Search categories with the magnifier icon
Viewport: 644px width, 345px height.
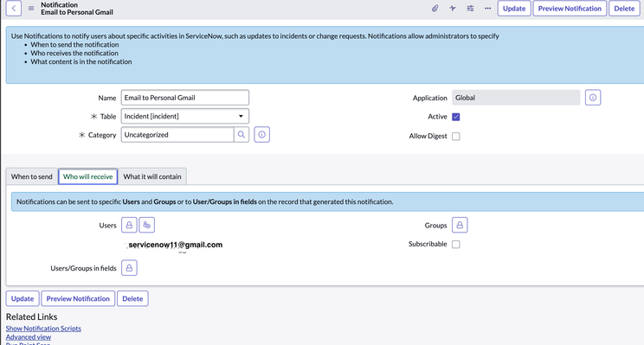click(x=241, y=135)
